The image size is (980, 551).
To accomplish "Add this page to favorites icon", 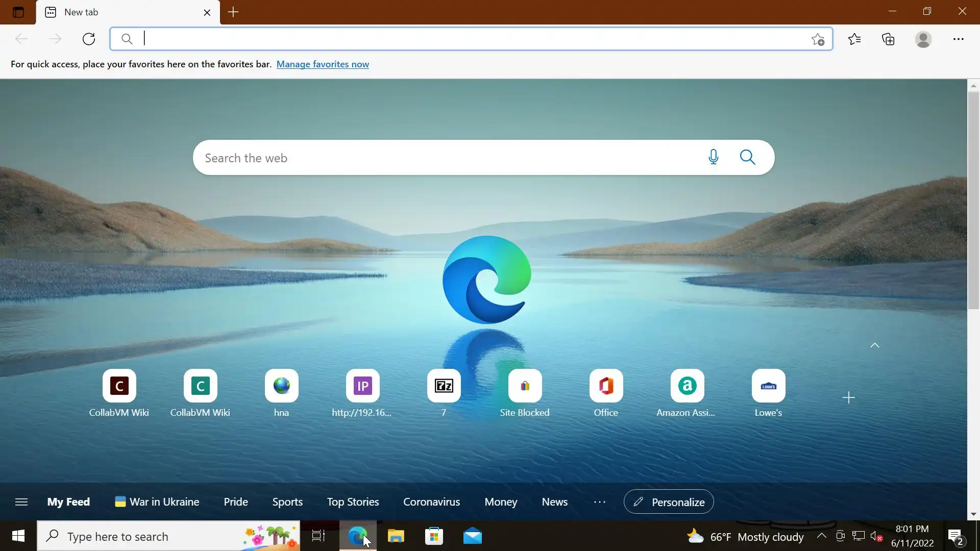I will [818, 39].
